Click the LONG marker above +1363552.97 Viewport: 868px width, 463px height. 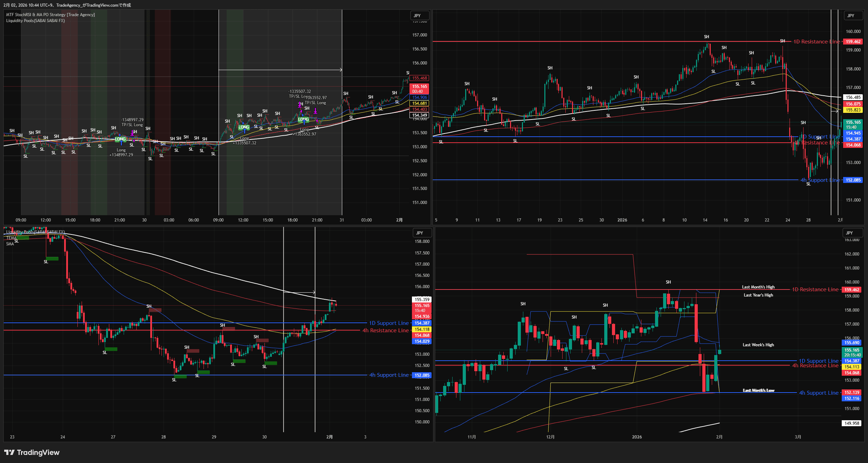(303, 120)
